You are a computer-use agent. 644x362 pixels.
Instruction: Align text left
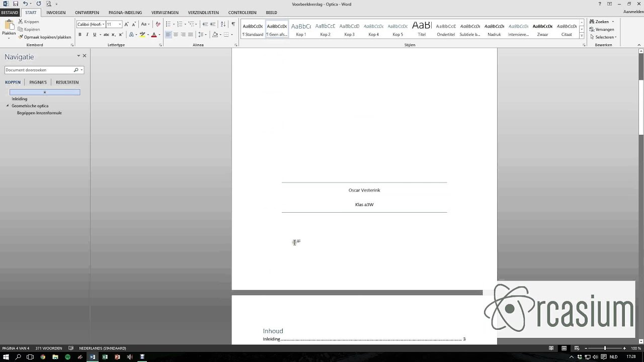tap(169, 35)
